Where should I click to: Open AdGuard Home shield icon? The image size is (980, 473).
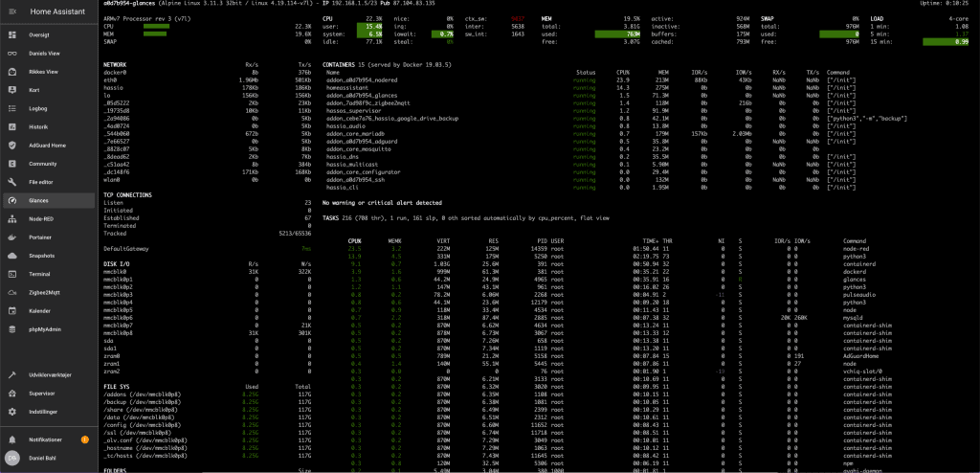[x=11, y=146]
